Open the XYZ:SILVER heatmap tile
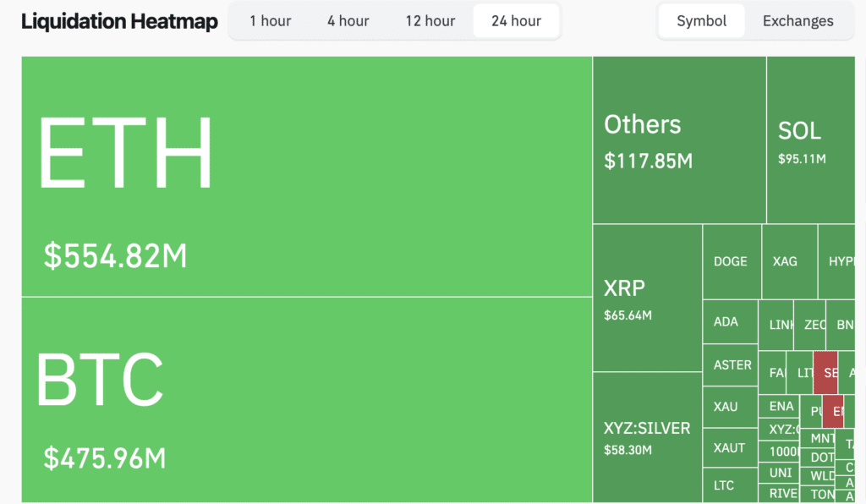 647,437
